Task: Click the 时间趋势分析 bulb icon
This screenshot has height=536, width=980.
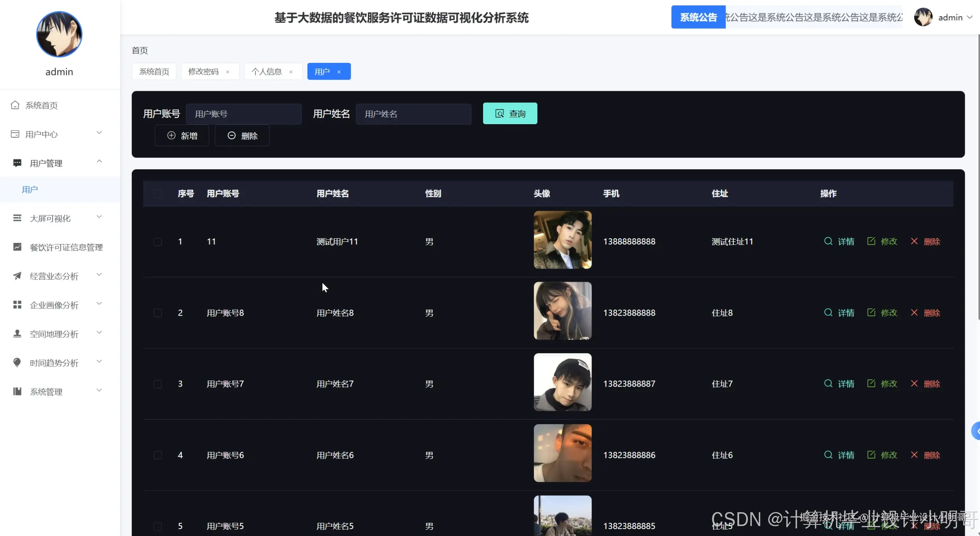Action: click(17, 362)
